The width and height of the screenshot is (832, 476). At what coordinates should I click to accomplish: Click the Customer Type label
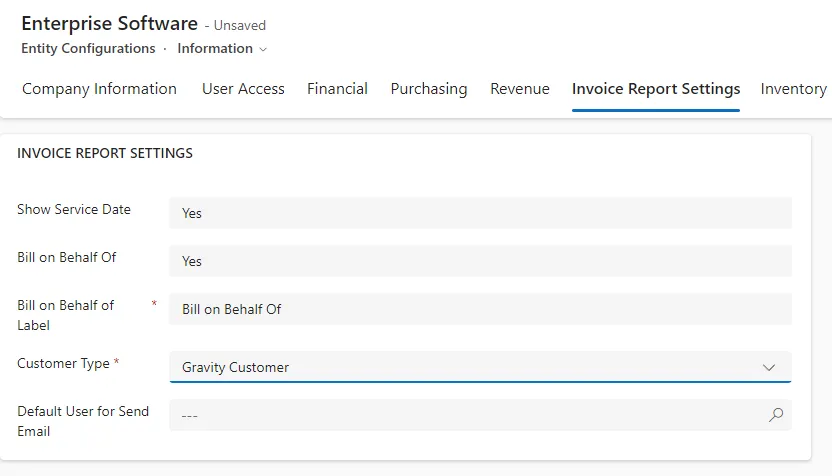63,364
